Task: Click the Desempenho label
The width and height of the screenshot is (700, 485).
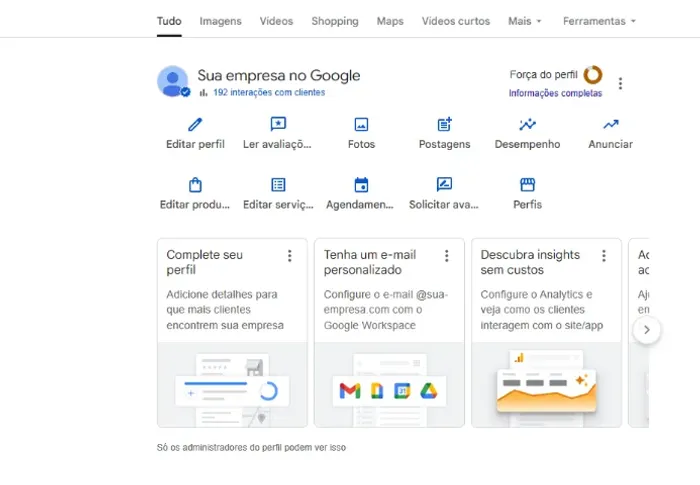Action: click(x=527, y=144)
